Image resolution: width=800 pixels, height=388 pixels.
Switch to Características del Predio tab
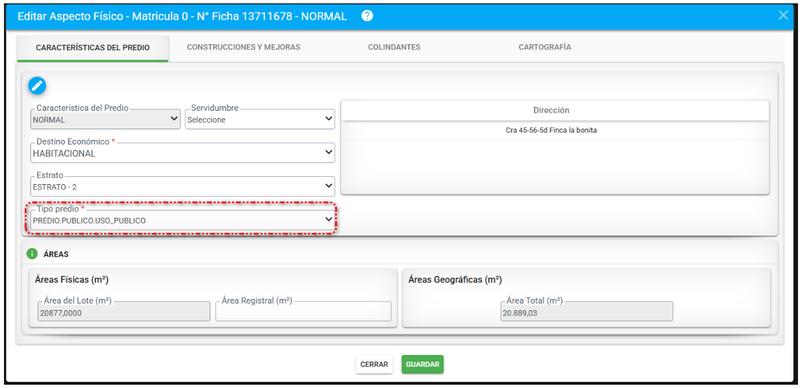pos(93,47)
